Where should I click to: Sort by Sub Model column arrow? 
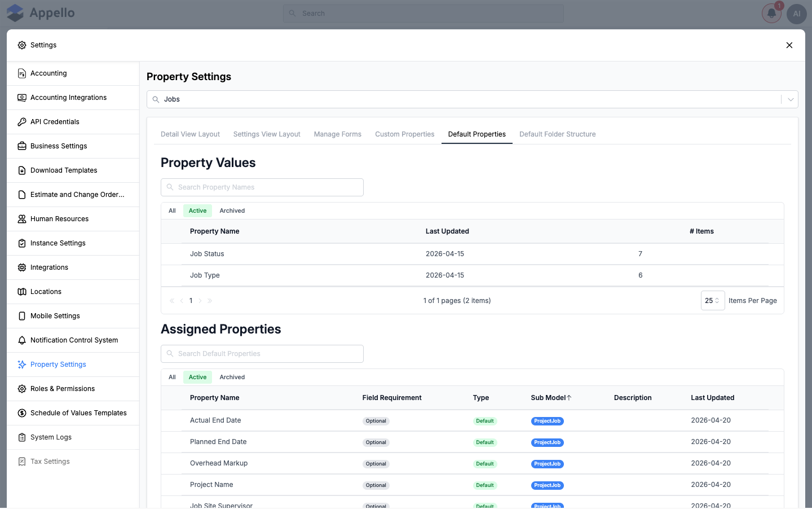[569, 398]
